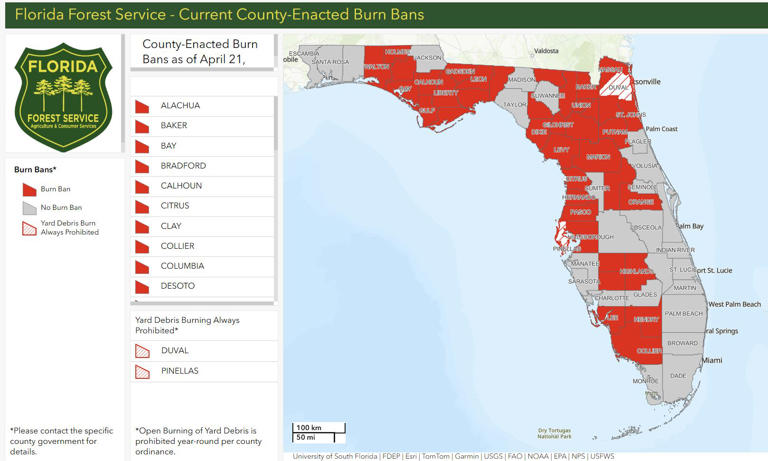Click the Valdosta city label on map
This screenshot has height=461, width=768.
pos(546,50)
